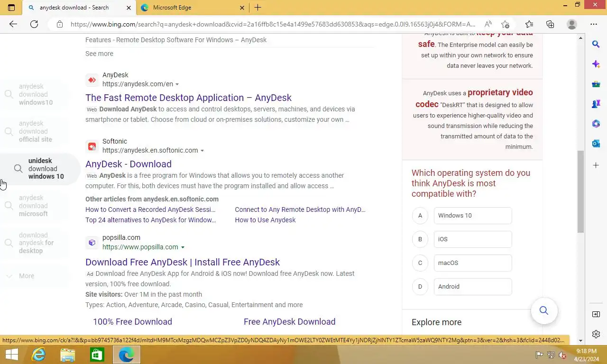Open Features - Remote Desktop Software link

tap(176, 40)
